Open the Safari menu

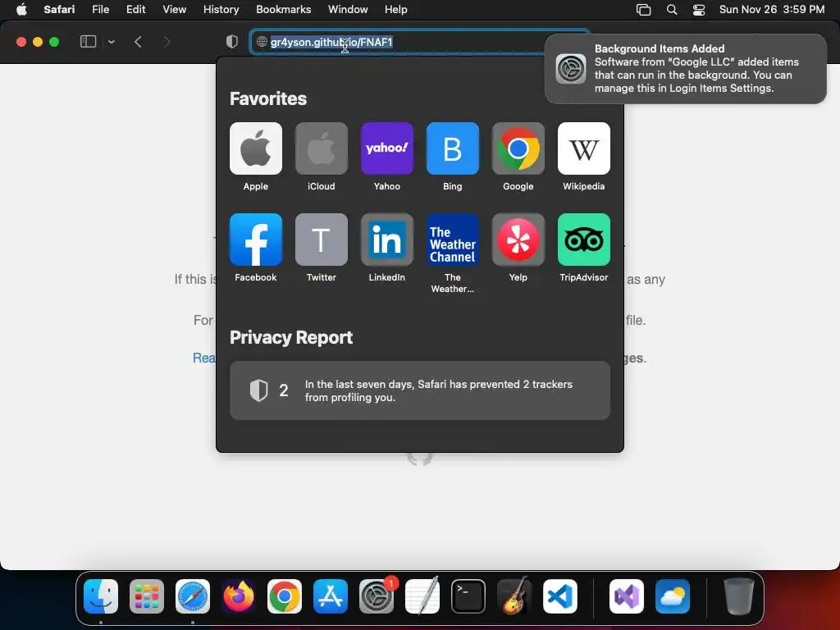[59, 10]
